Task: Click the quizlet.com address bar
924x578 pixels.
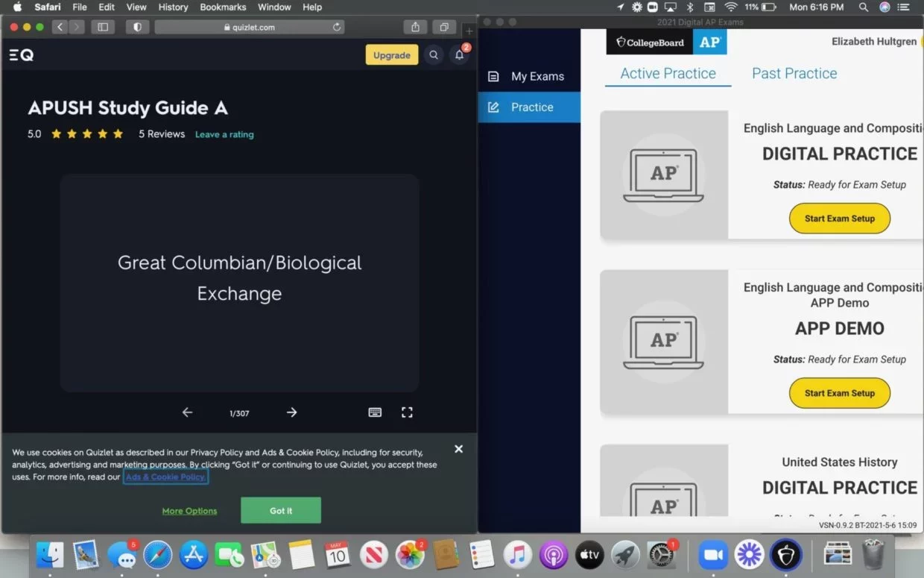Action: coord(250,28)
